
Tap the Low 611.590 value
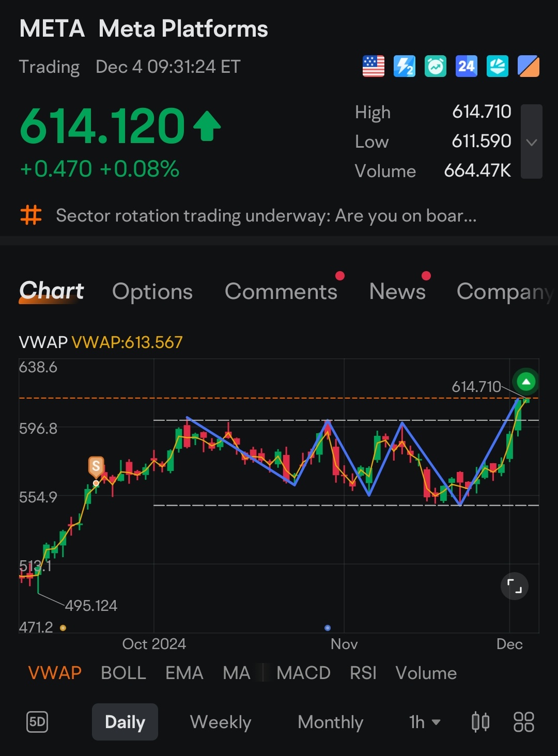point(482,141)
